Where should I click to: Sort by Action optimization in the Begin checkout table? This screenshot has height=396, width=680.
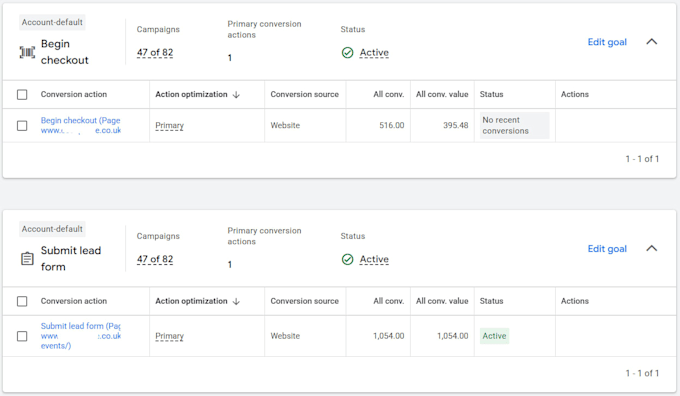[x=191, y=94]
